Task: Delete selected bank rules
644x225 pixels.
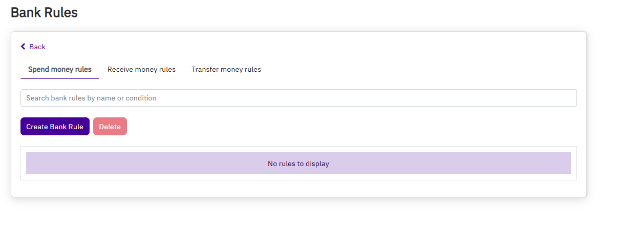Action: point(110,127)
